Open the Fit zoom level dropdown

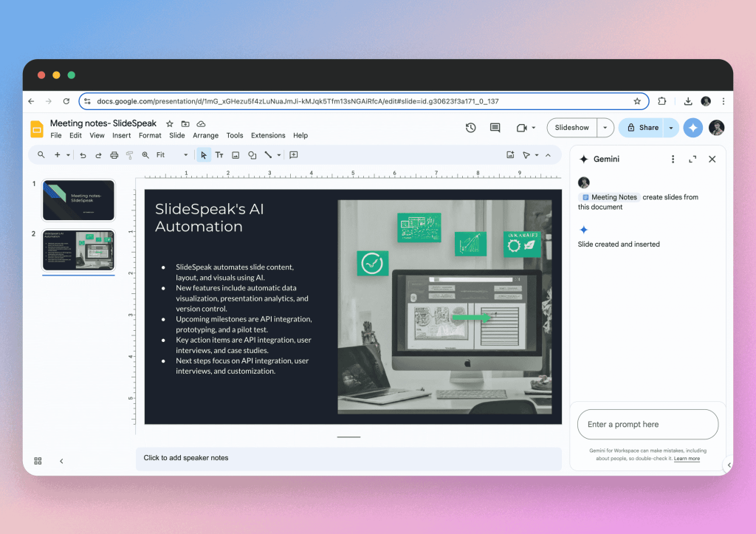[x=172, y=155]
